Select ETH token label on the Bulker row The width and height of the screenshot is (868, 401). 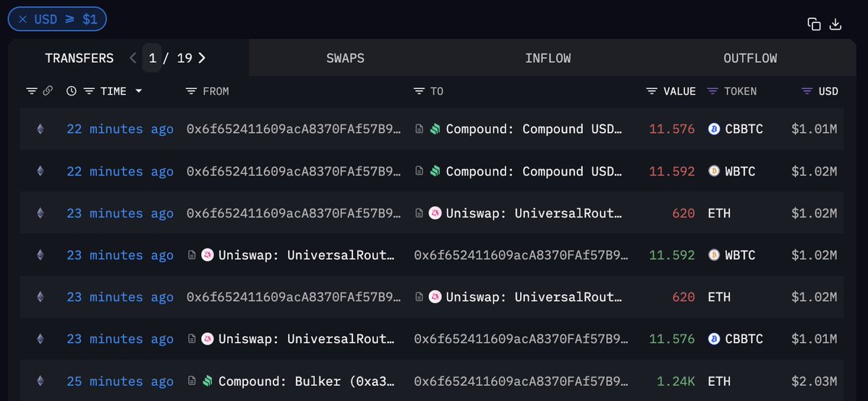(x=719, y=381)
